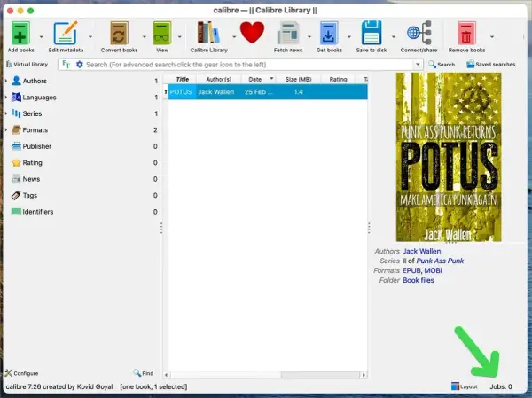Click the scroll left arrow of book list
Image resolution: width=532 pixels, height=398 pixels.
167,375
